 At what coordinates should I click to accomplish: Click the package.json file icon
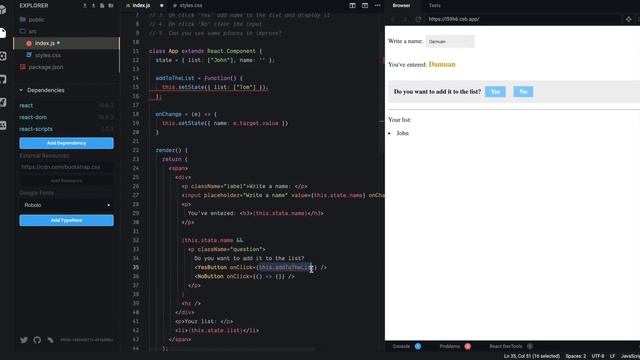[x=22, y=67]
